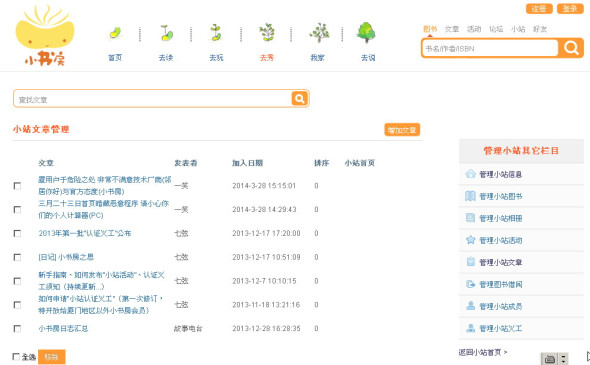Open article 2013年第一批认证义工公布
This screenshot has height=365, width=590.
coord(85,233)
